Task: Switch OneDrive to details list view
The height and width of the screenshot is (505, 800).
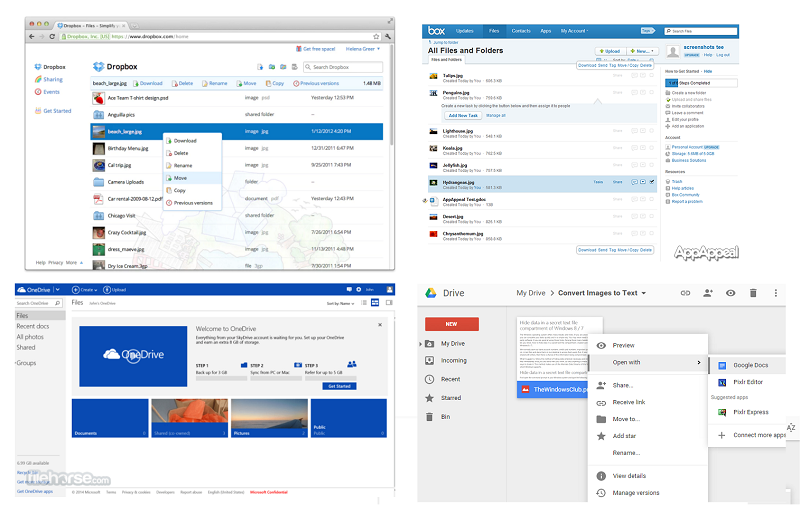Action: pos(364,303)
